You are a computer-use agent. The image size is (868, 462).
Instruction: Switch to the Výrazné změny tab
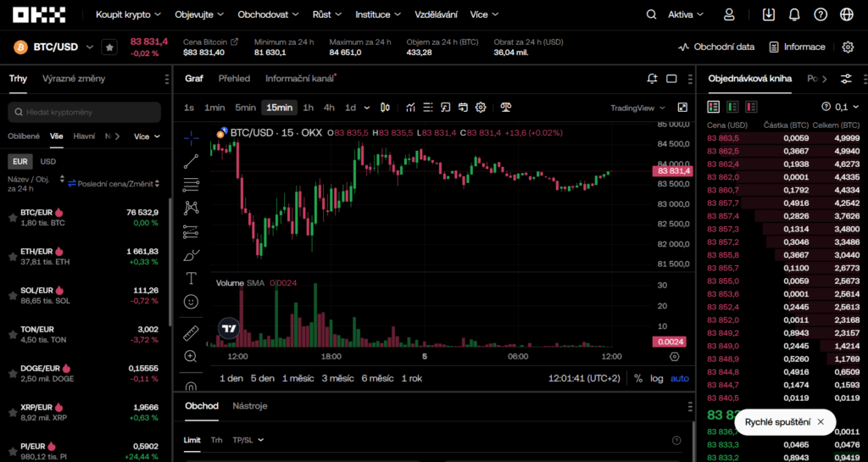tap(74, 79)
